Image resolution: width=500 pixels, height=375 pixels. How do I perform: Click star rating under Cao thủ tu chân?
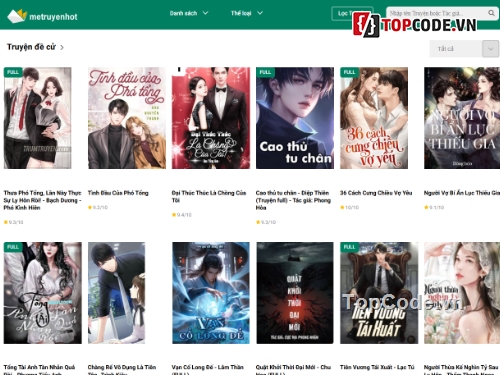point(266,222)
